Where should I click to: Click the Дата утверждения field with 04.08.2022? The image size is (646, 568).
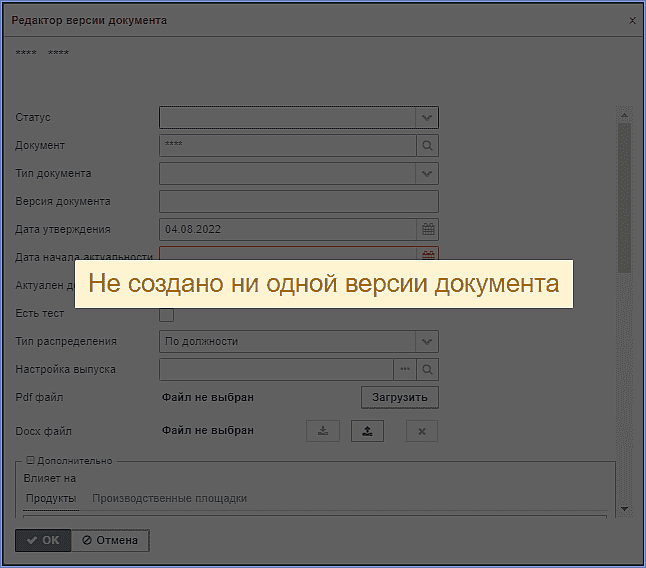[288, 229]
